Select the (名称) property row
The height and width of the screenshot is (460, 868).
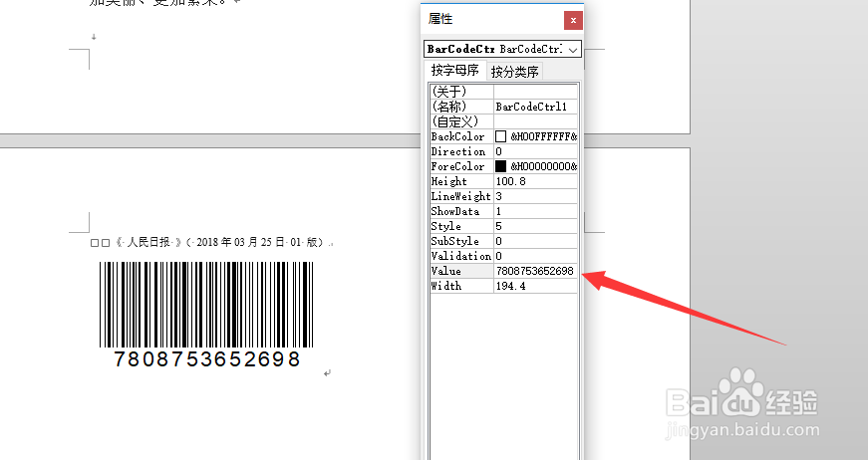click(503, 107)
